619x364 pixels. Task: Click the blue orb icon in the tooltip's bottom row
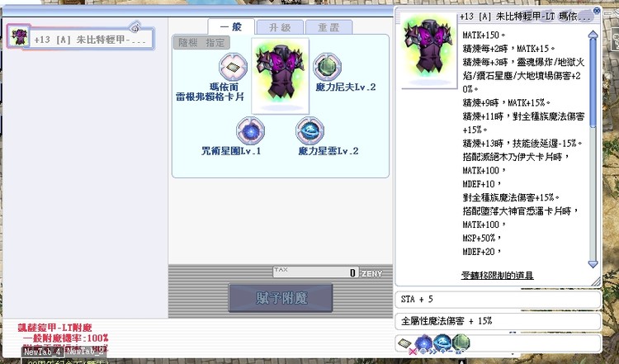(444, 342)
